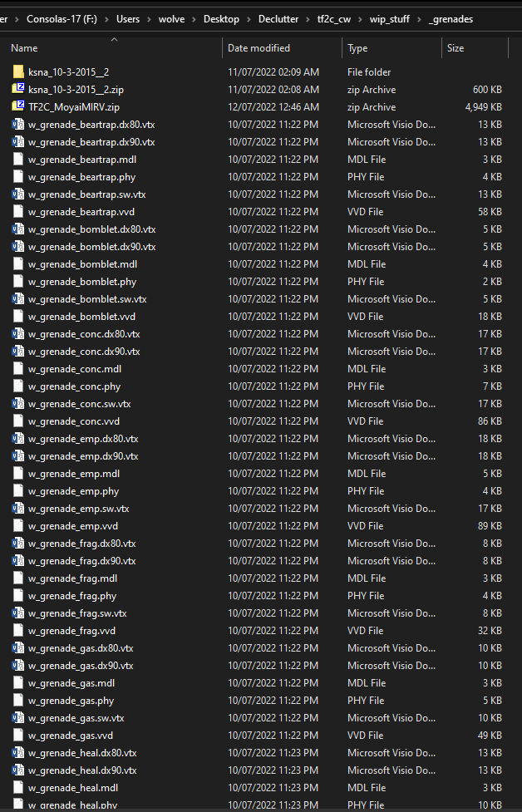Click the Visio icon for w_grenade_conc.dx90.vtx
Viewport: 522px width, 812px height.
coord(18,351)
